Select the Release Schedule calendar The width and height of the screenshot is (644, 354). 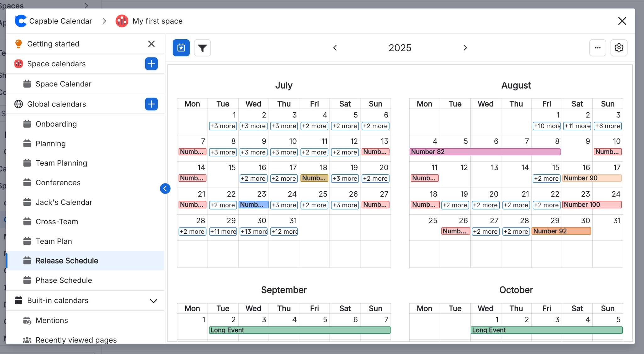pos(67,261)
